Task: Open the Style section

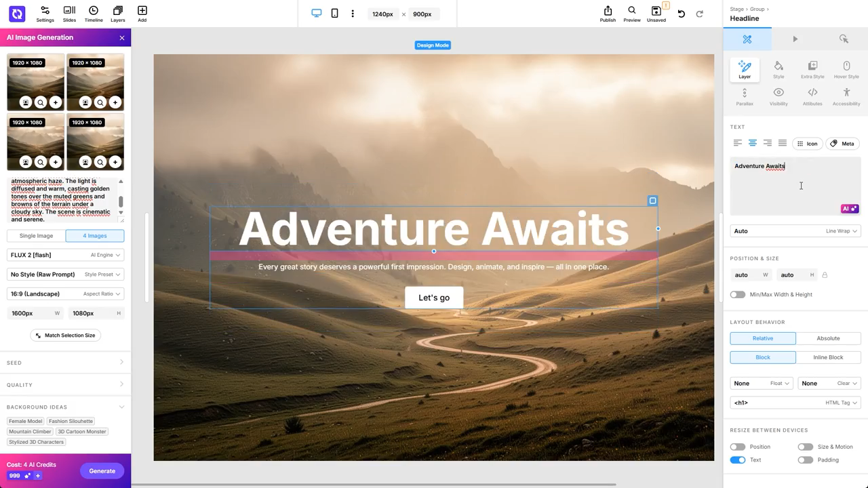Action: pos(778,69)
